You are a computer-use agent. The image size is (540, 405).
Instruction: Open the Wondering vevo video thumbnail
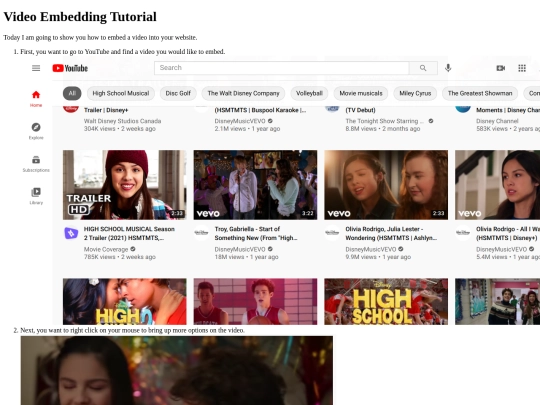[386, 185]
